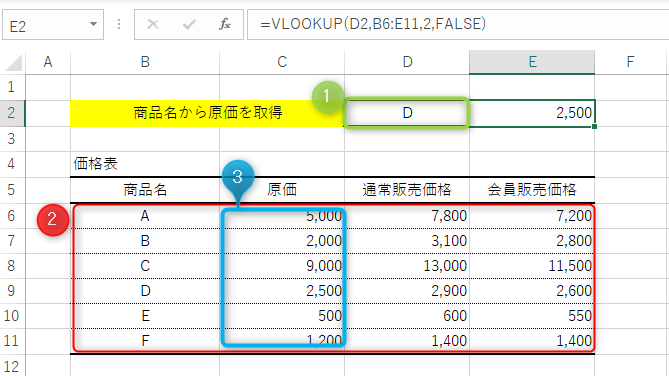The width and height of the screenshot is (669, 376).
Task: Select row 10 header
Action: point(12,316)
